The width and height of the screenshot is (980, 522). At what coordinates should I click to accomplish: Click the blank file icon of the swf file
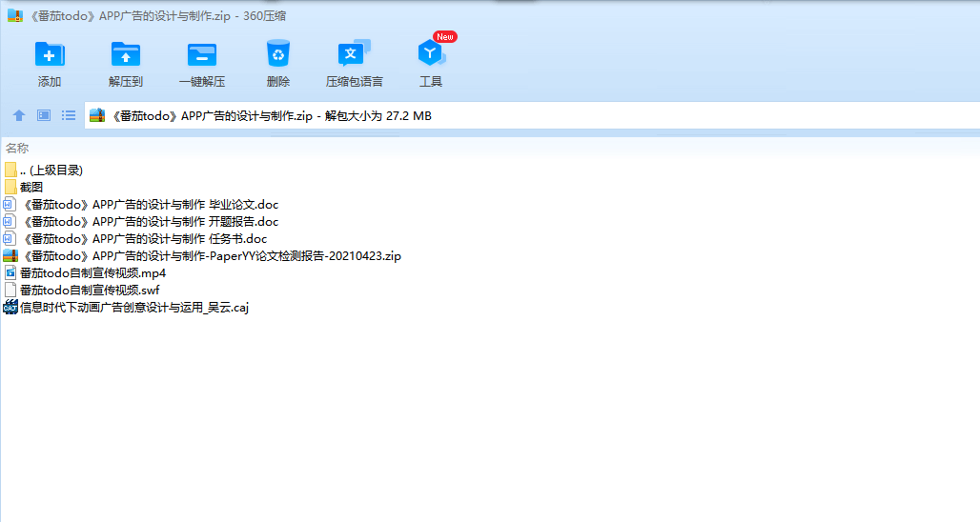(10, 291)
